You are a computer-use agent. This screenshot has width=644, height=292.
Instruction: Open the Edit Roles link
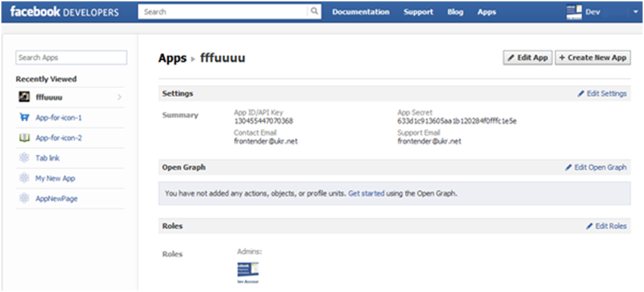[606, 226]
